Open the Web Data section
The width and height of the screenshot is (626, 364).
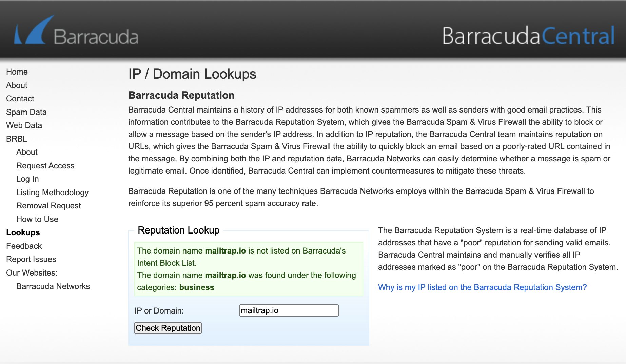(24, 125)
